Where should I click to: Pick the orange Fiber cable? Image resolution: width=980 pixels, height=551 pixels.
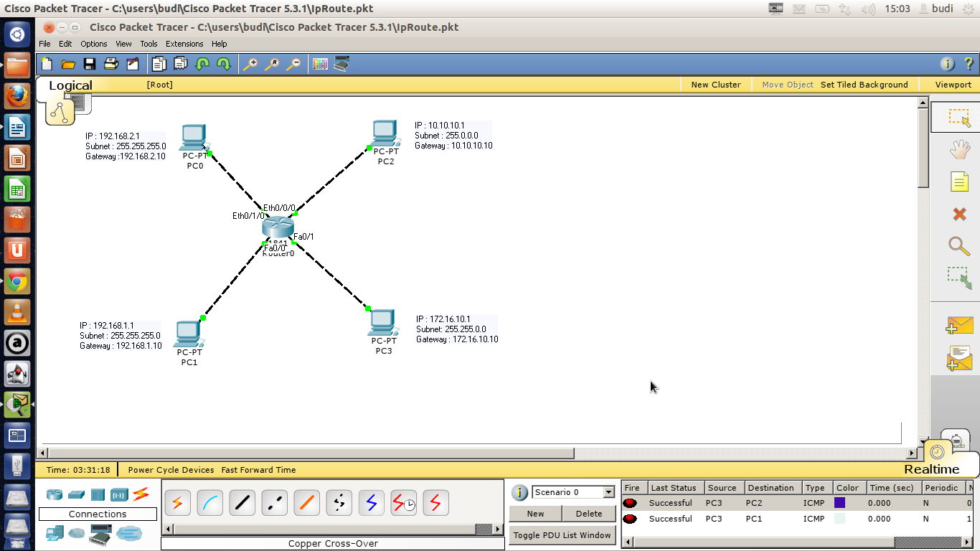pos(307,504)
